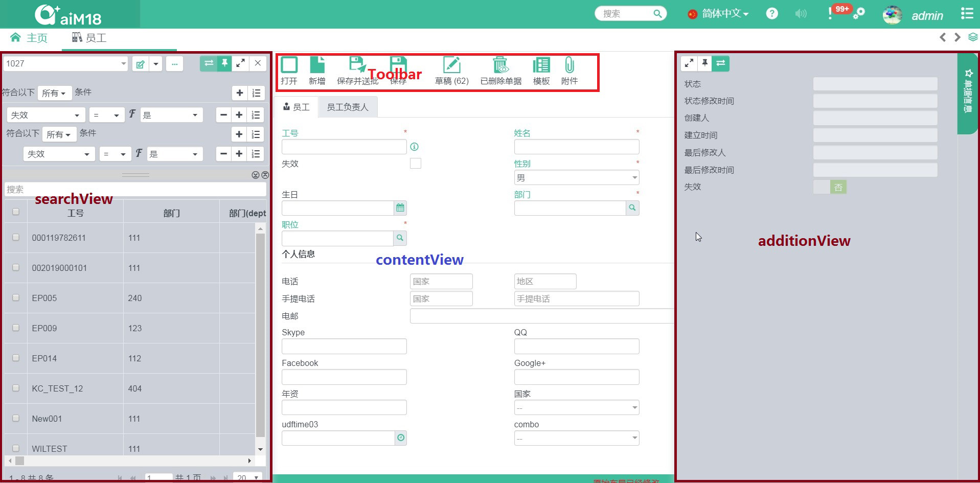Click the list search 搜索 box

[x=135, y=190]
